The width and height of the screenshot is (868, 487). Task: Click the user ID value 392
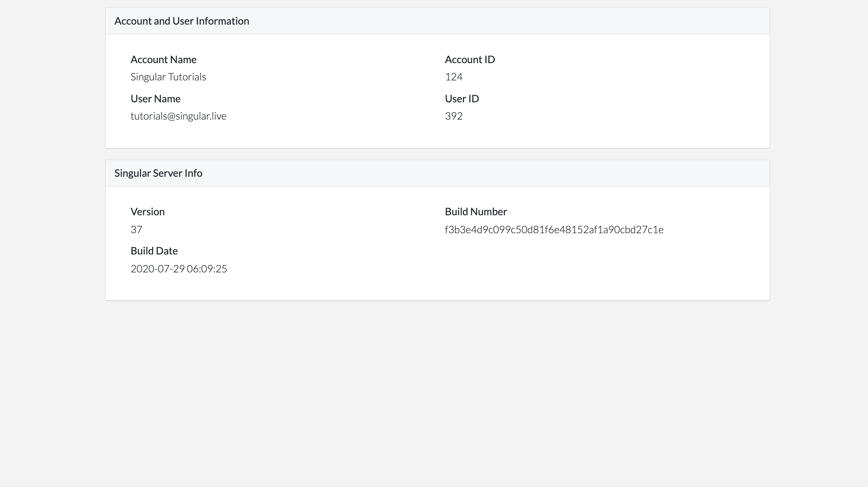click(x=454, y=116)
